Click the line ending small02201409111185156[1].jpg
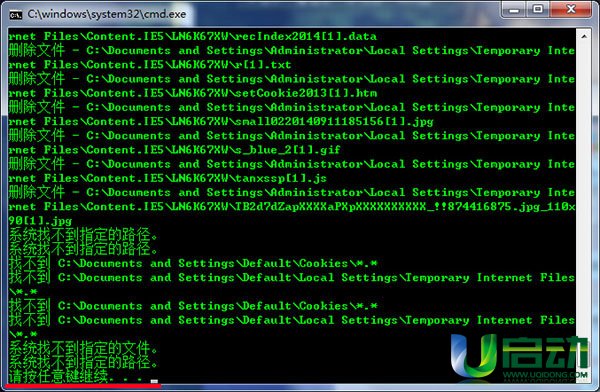600x392 pixels. (x=221, y=121)
